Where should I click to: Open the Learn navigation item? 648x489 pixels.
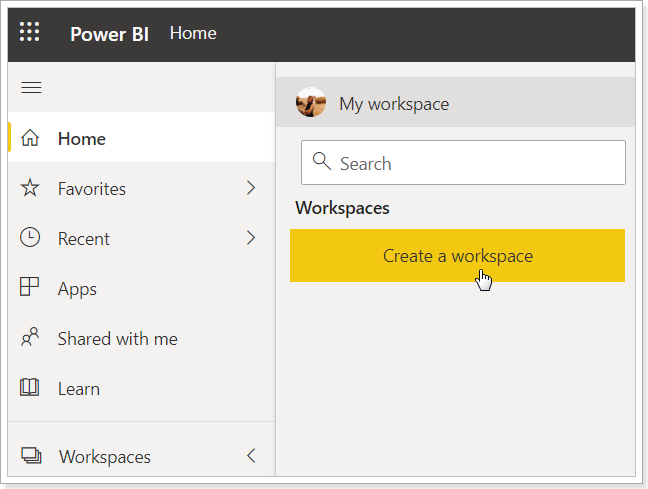coord(141,388)
